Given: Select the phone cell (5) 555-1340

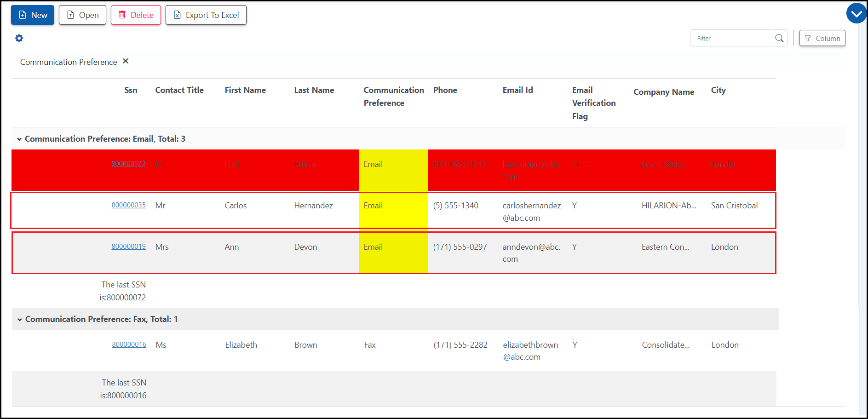Looking at the screenshot, I should 455,206.
